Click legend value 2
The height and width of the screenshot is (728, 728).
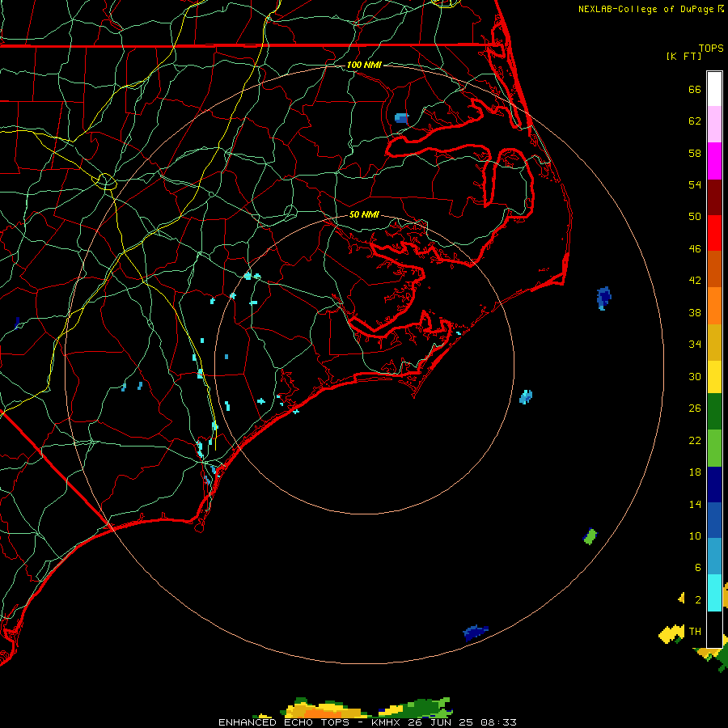click(697, 600)
